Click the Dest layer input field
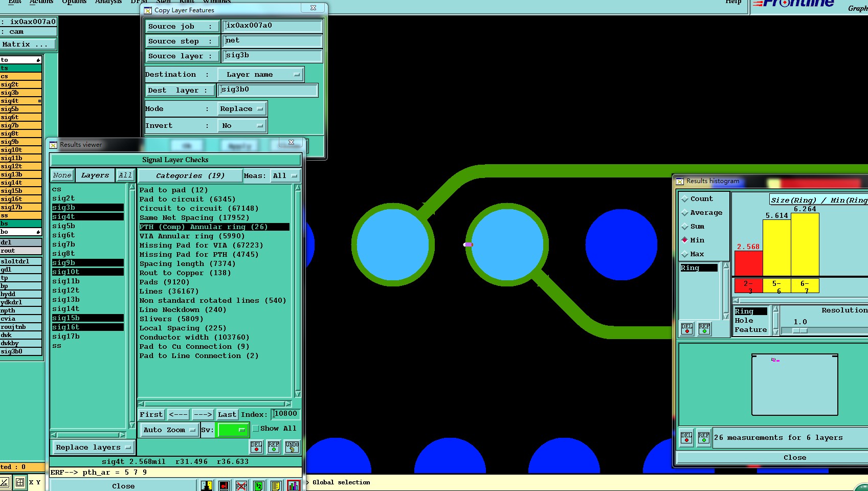 point(268,90)
